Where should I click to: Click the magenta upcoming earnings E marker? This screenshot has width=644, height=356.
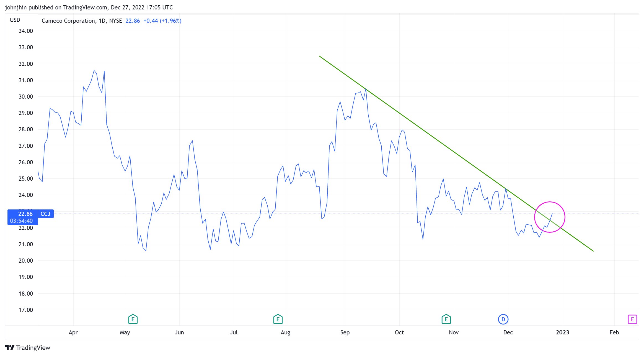tap(632, 319)
